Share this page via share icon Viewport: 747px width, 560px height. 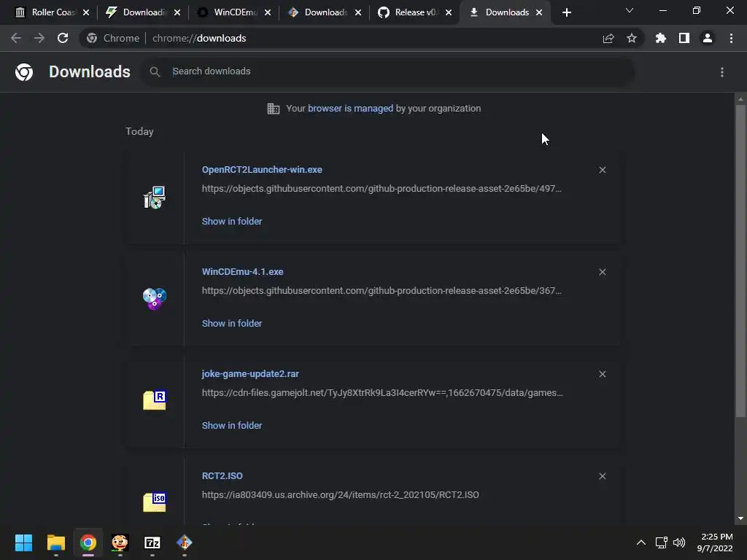pyautogui.click(x=608, y=38)
